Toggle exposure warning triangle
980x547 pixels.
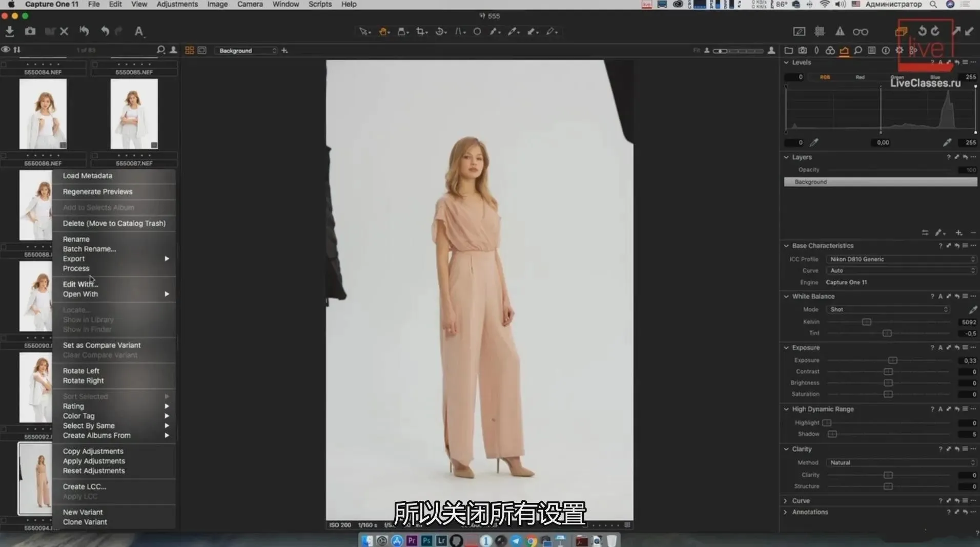(840, 32)
